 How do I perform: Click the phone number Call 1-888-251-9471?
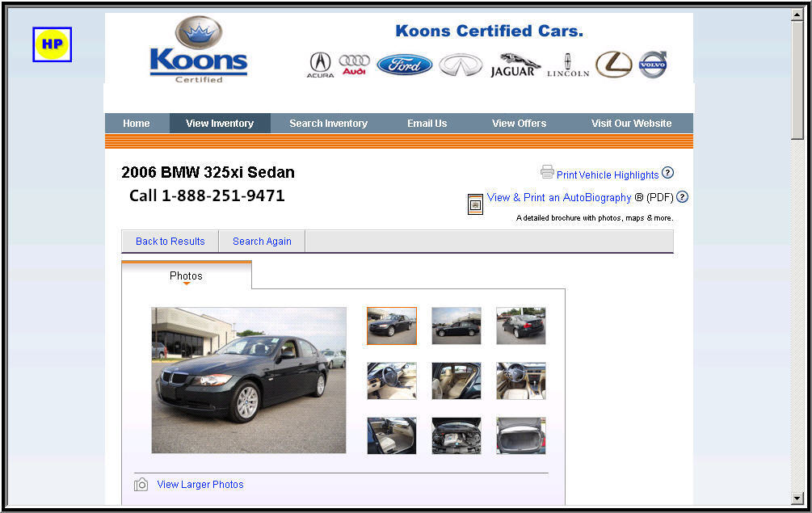pos(207,196)
